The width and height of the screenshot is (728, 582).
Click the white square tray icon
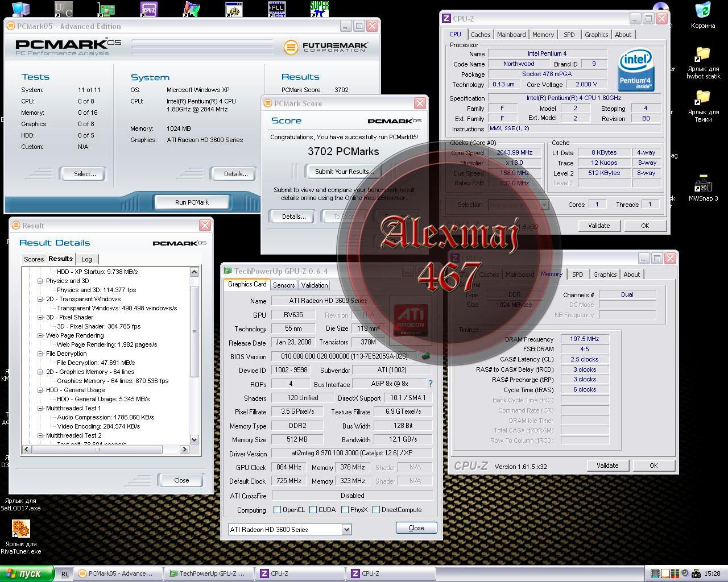(665, 573)
